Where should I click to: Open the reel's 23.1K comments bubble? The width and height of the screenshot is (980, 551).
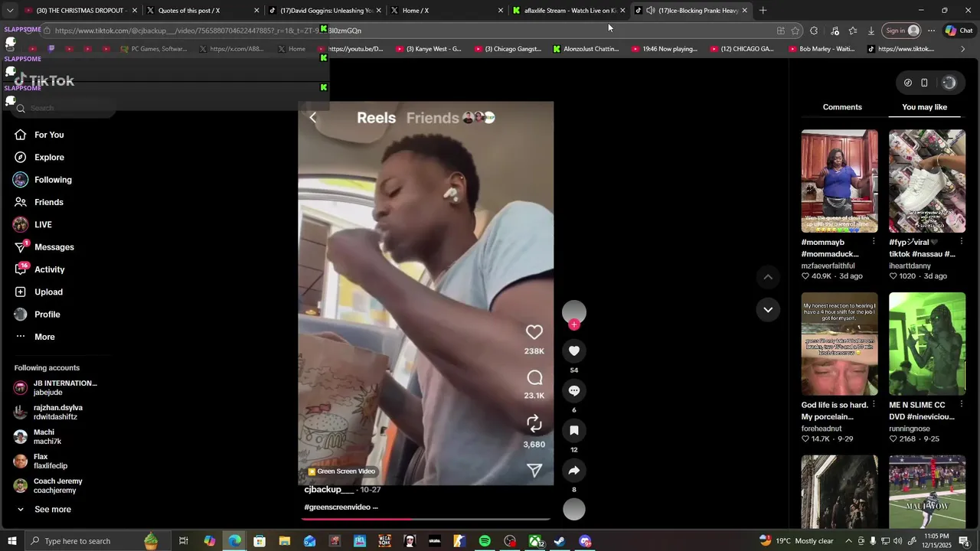point(534,378)
